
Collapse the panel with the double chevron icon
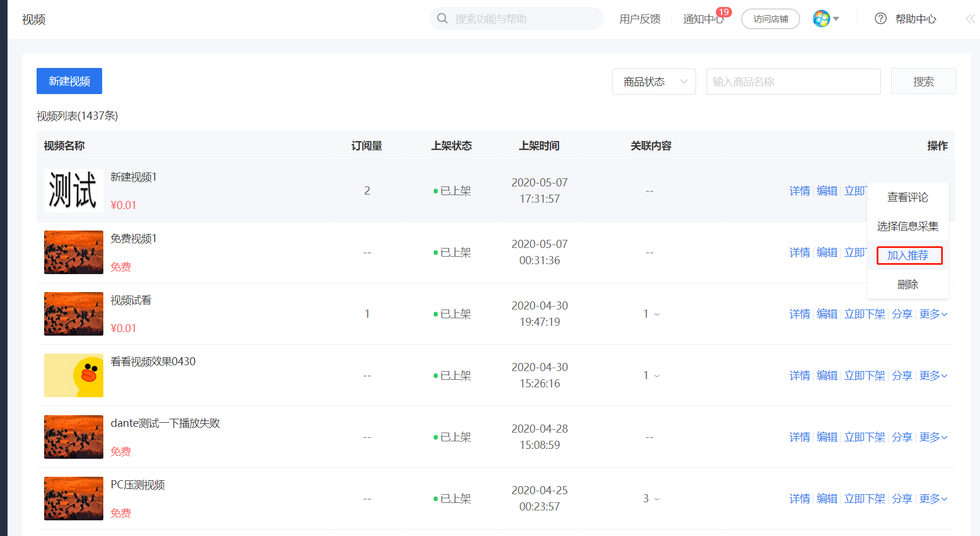tap(970, 19)
